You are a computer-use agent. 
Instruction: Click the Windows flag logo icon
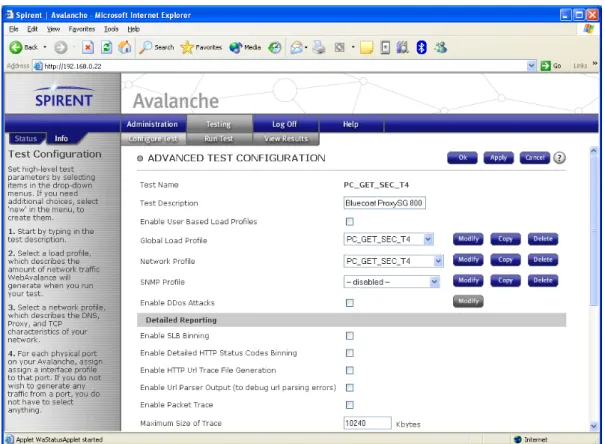point(588,29)
